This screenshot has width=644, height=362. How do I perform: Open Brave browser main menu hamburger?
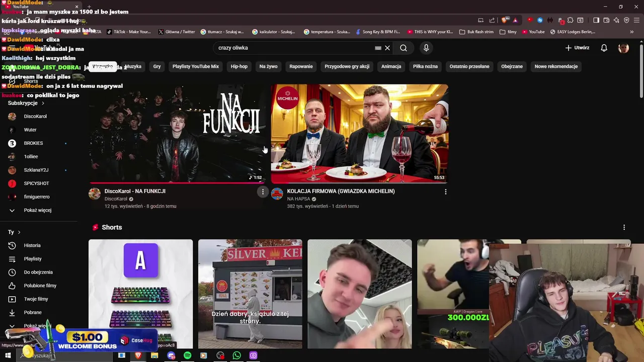point(636,20)
